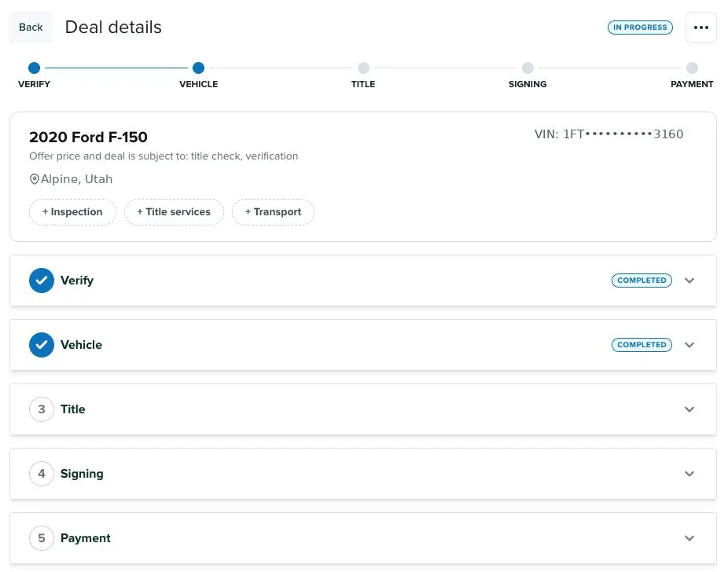The image size is (728, 572).
Task: Go back using the Back button
Action: [x=31, y=27]
